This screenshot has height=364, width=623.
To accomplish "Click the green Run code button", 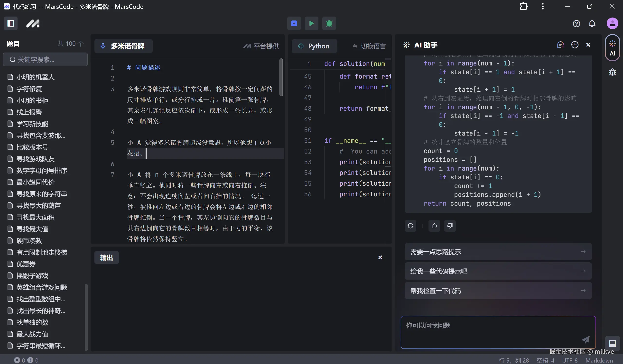I will pos(311,23).
